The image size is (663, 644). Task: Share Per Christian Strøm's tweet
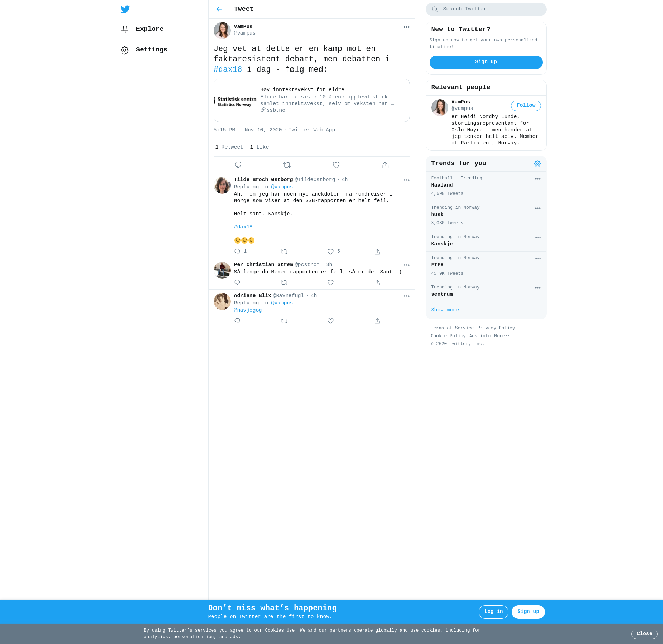[x=377, y=283]
